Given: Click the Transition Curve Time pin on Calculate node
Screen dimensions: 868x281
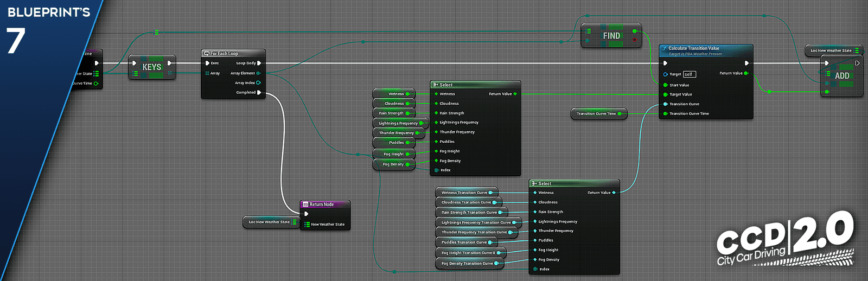Looking at the screenshot, I should pos(666,114).
